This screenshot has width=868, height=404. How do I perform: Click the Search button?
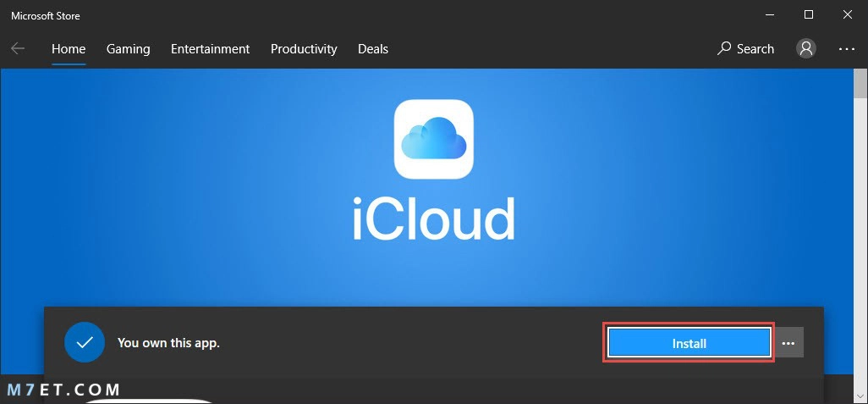[x=745, y=49]
